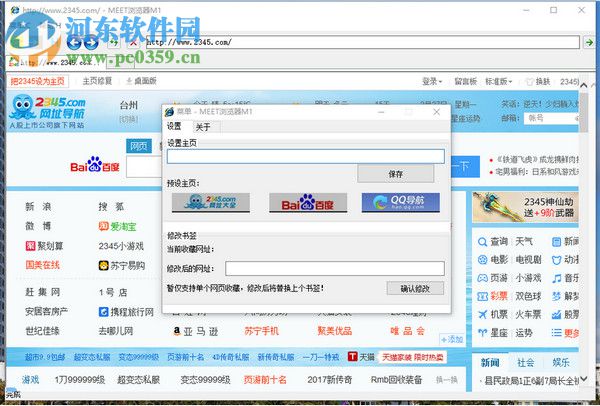Screen dimensions: 600x406
Task: Open the 2345小游戏 link
Action: (121, 246)
